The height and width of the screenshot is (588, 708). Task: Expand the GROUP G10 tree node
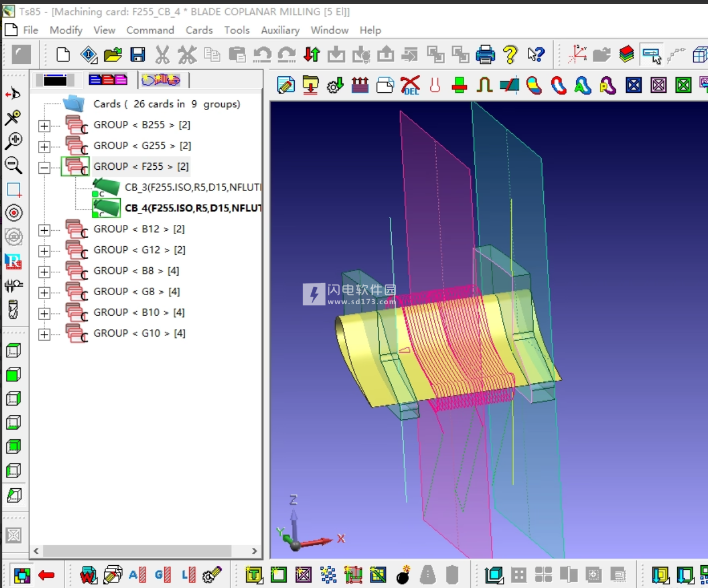point(44,334)
